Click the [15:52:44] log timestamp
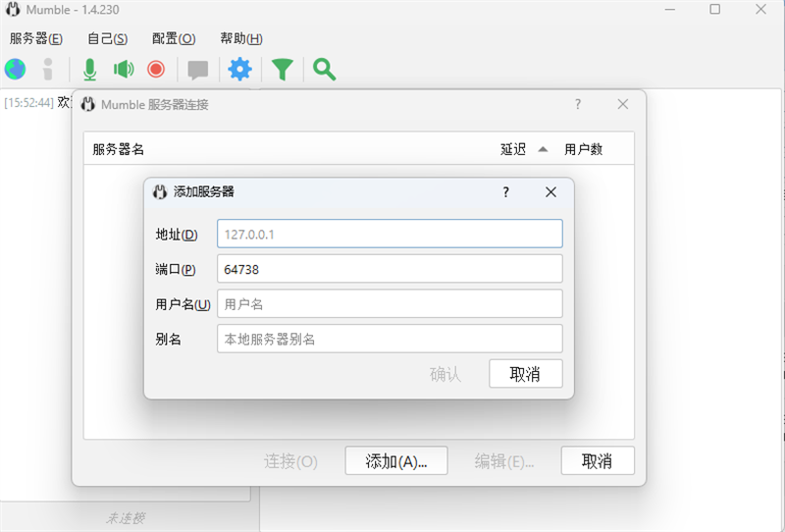This screenshot has width=785, height=532. click(28, 103)
